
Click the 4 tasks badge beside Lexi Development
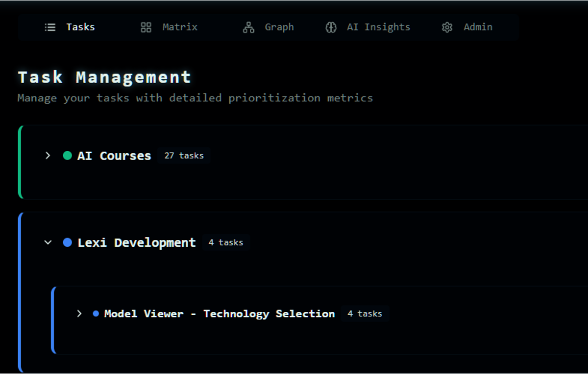click(226, 242)
